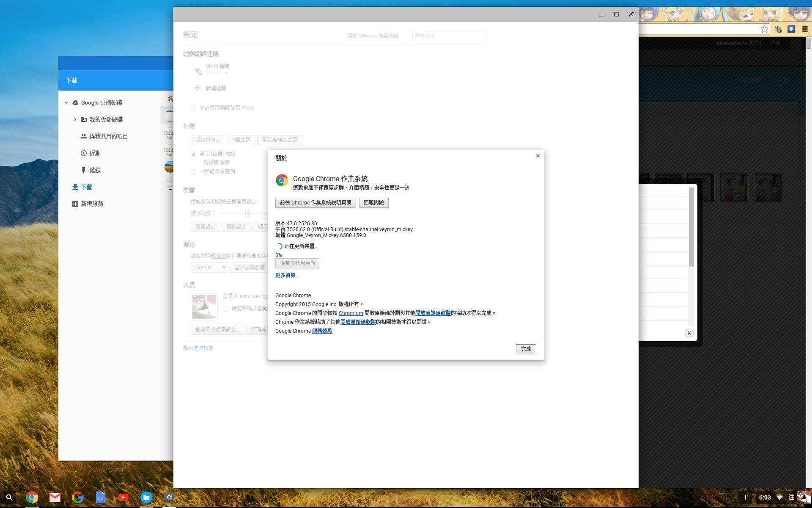Open Chrome hamburger menu icon

point(805,29)
